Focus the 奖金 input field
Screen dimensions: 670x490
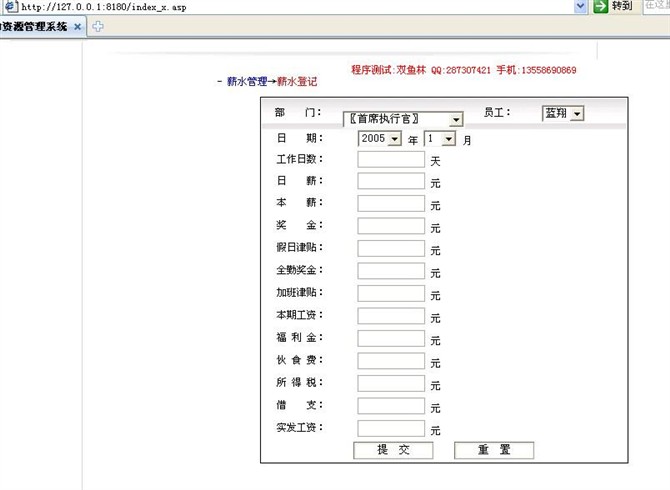point(391,226)
